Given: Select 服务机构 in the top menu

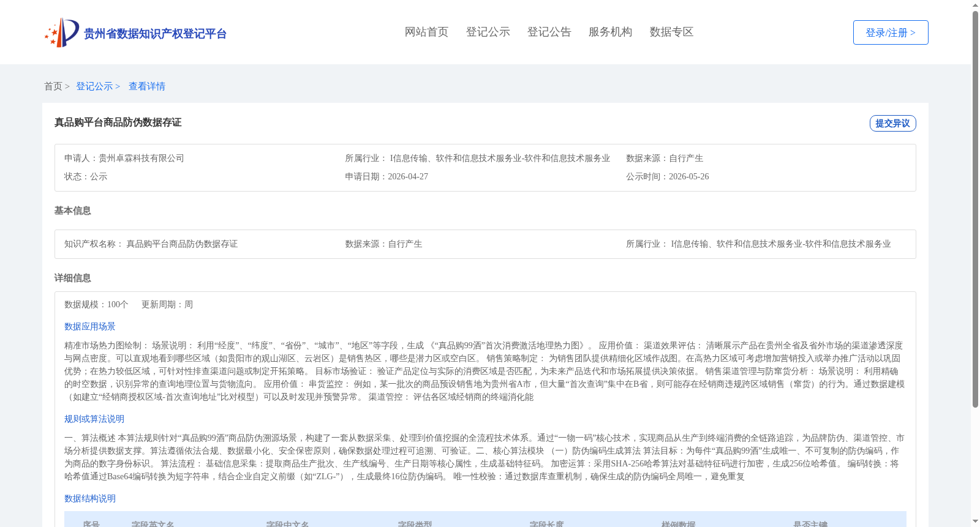Looking at the screenshot, I should tap(610, 32).
